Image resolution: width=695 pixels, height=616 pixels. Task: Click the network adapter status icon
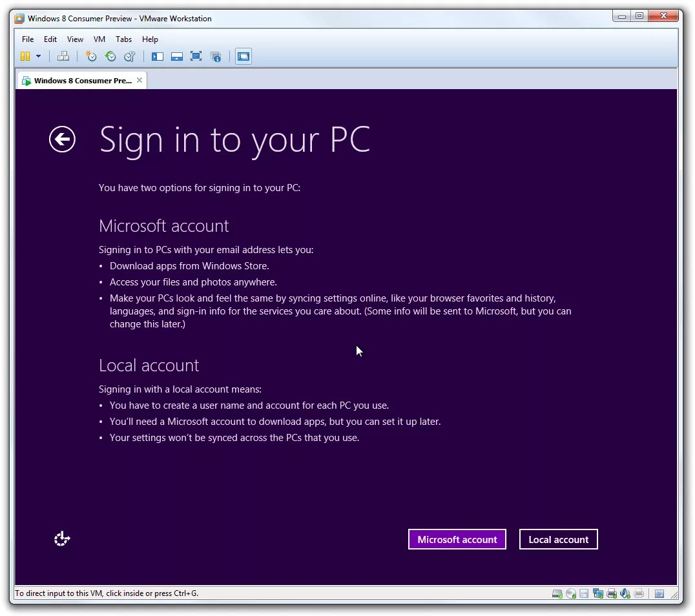point(597,593)
